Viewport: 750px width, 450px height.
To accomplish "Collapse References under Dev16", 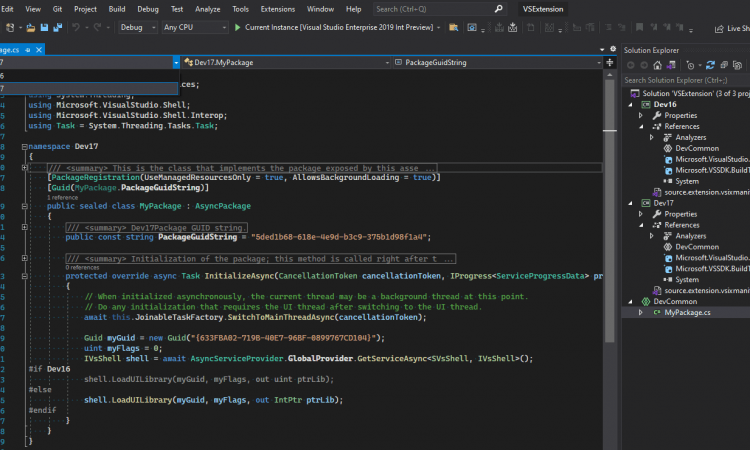I will click(641, 127).
